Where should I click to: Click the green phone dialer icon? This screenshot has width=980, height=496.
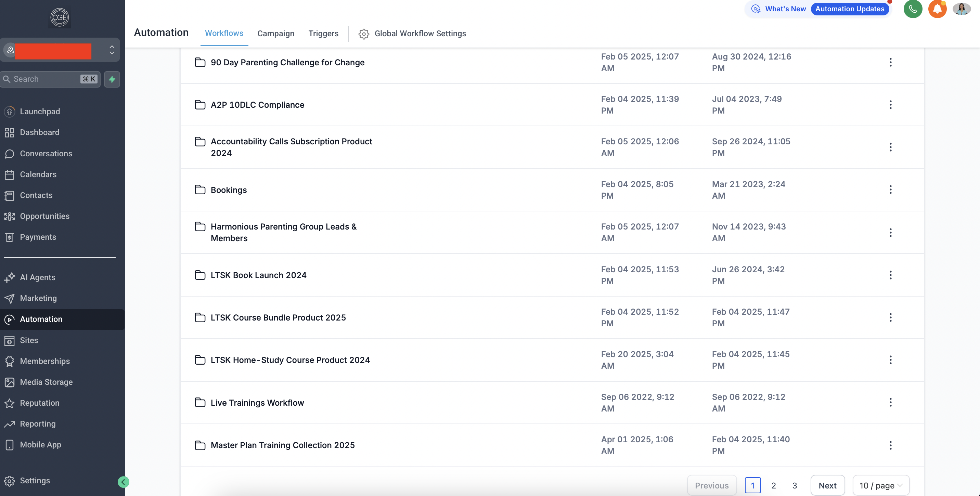(912, 9)
